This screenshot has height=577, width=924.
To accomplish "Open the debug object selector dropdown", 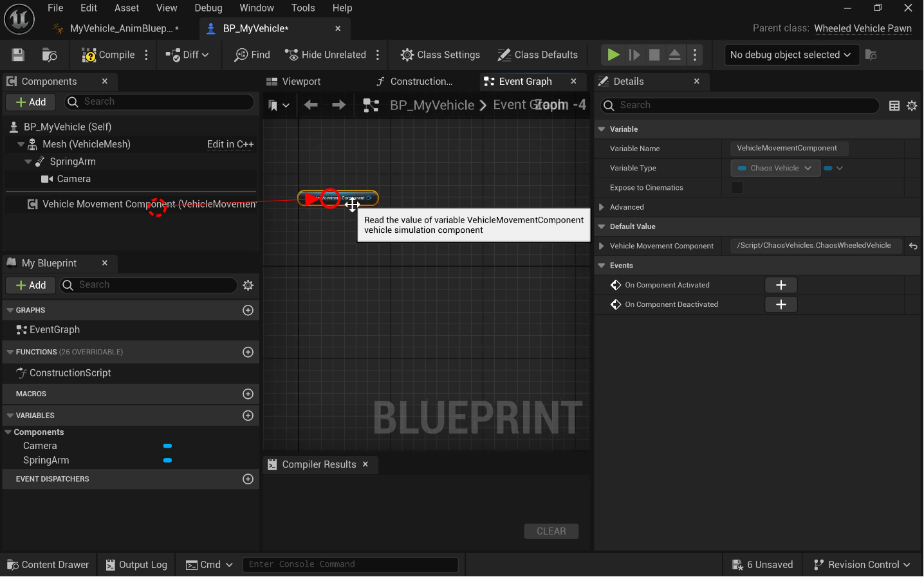I will [x=790, y=55].
